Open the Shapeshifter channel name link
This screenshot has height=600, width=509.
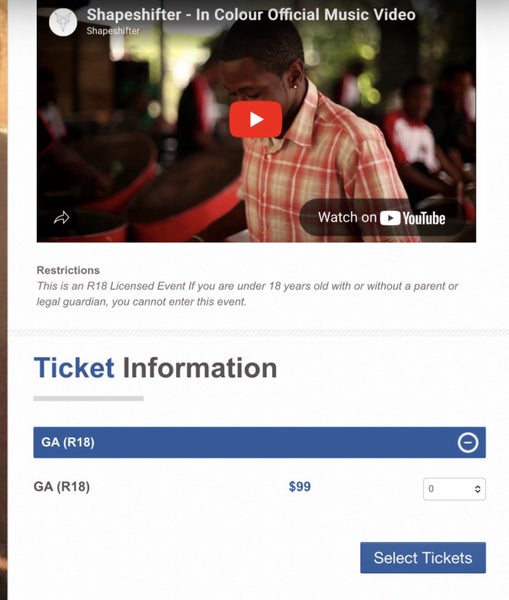113,31
